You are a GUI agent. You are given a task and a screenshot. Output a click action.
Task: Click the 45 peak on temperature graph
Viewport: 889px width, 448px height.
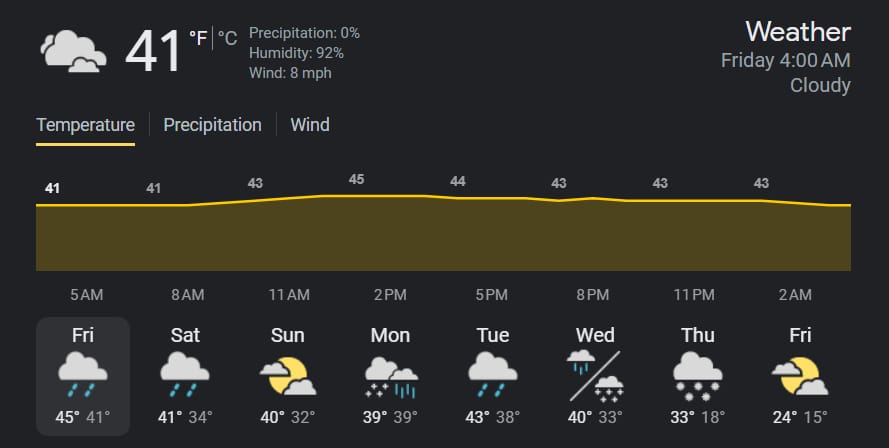[356, 179]
